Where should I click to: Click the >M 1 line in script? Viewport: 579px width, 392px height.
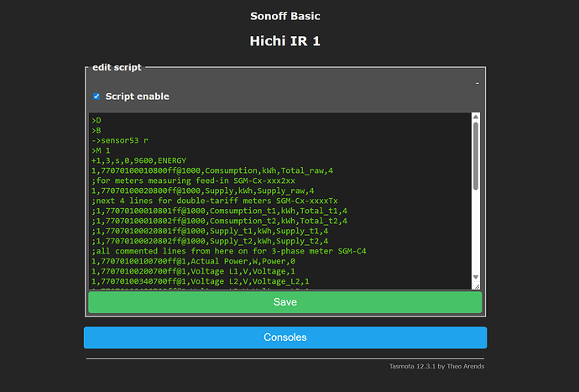102,150
